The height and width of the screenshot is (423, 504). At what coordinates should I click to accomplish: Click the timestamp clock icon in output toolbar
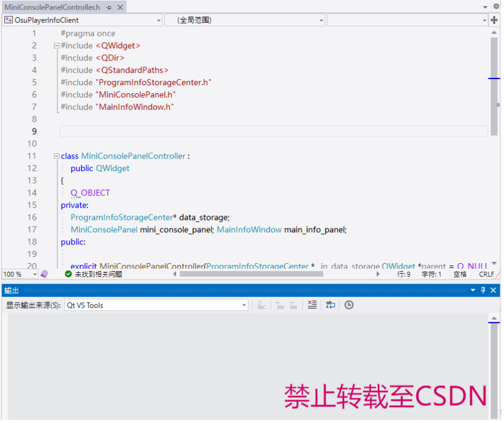(348, 304)
